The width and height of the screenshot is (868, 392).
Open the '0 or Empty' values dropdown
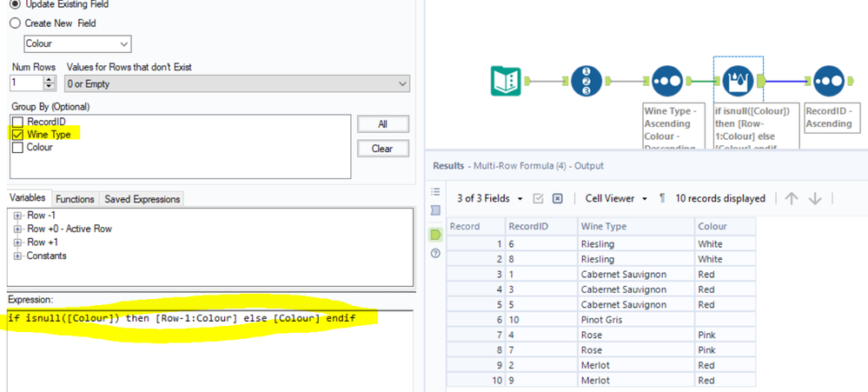click(x=237, y=83)
